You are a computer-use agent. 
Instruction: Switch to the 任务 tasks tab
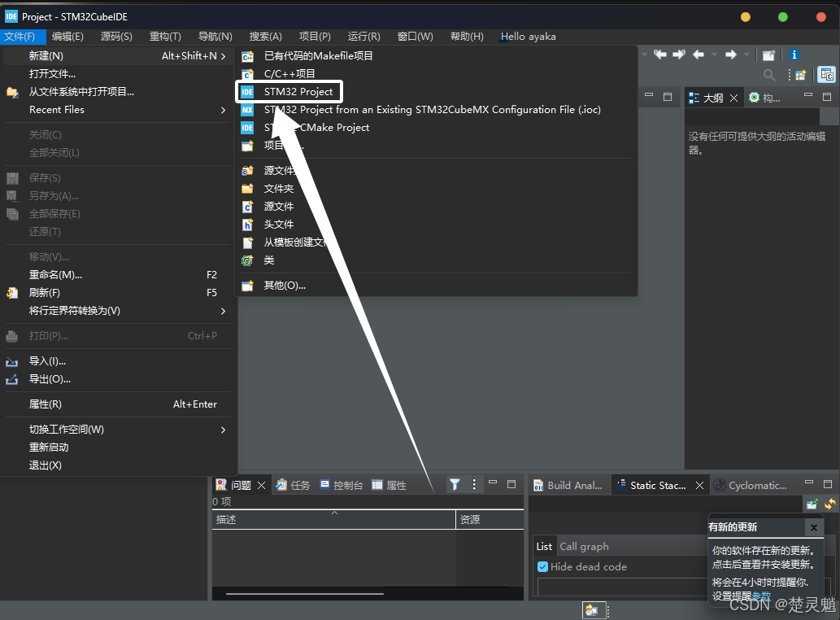tap(293, 486)
